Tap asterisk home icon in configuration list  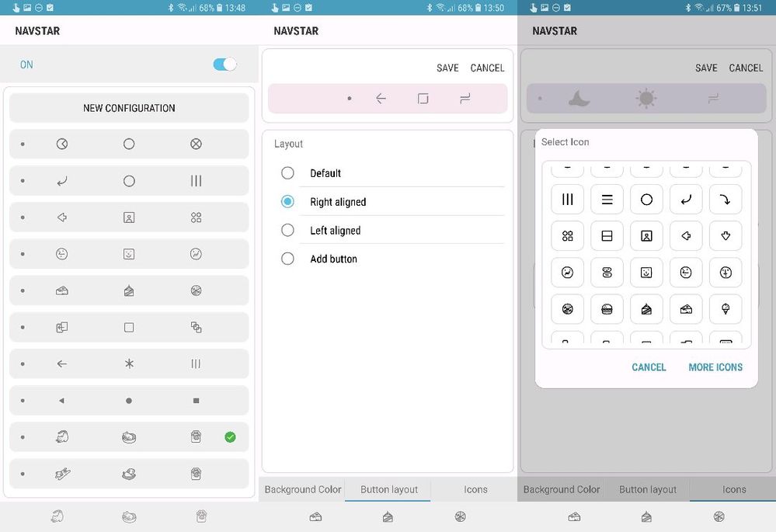129,363
